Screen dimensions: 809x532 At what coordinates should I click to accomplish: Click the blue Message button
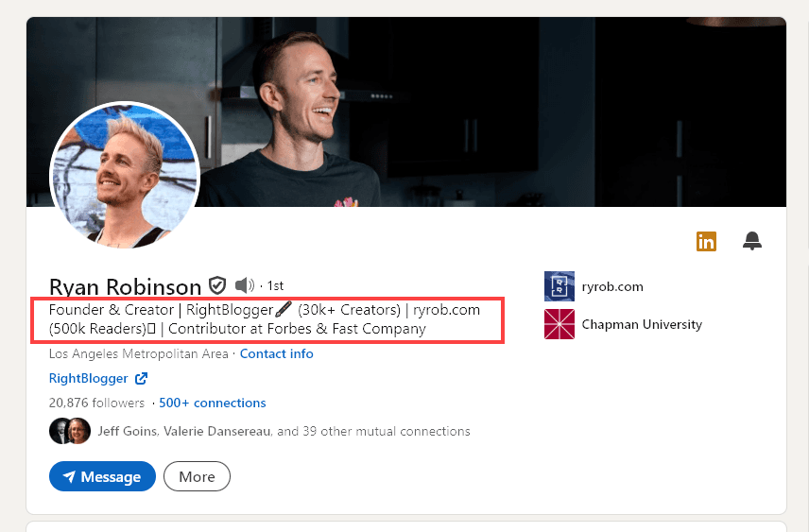(102, 476)
